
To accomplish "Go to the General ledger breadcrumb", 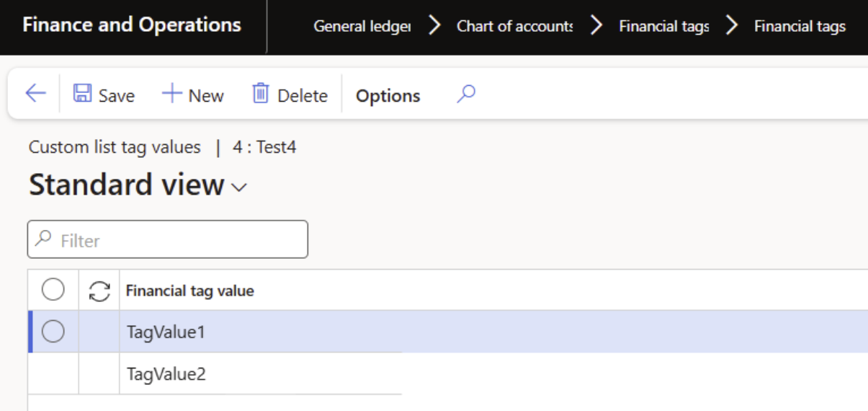I will [x=362, y=27].
